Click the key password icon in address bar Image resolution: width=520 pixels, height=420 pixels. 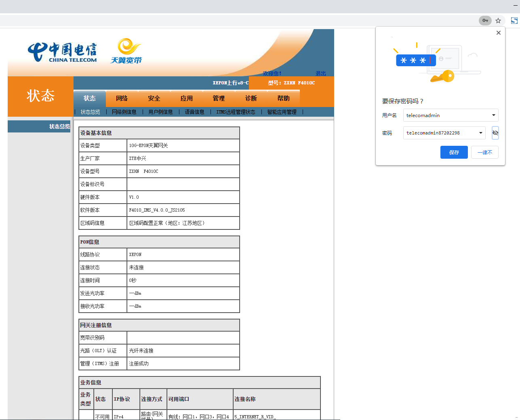pyautogui.click(x=485, y=21)
